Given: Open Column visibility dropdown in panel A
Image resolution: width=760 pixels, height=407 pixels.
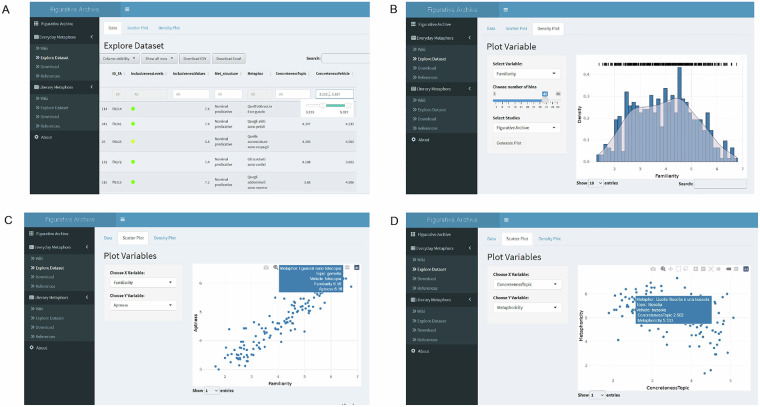Looking at the screenshot, I should [120, 59].
